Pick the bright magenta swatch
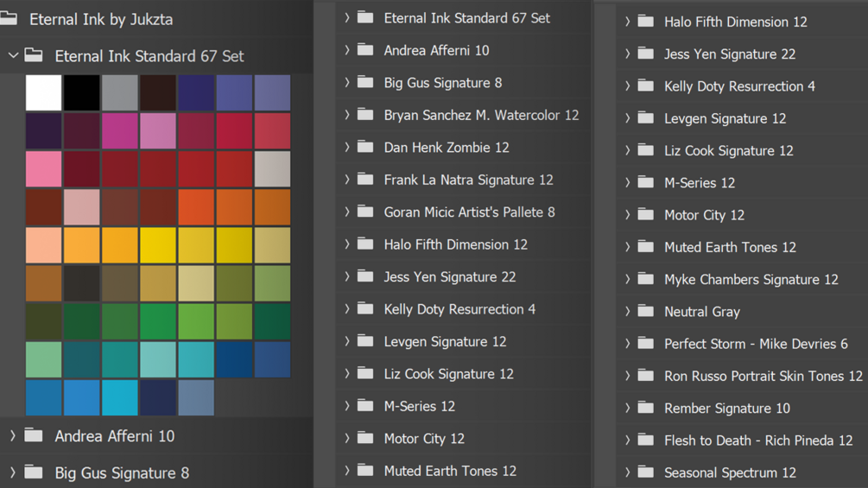This screenshot has width=868, height=488. click(x=120, y=131)
